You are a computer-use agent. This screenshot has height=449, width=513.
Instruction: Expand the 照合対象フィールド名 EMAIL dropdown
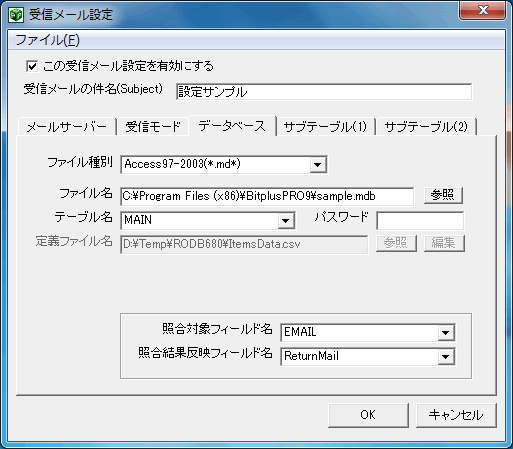(x=446, y=333)
